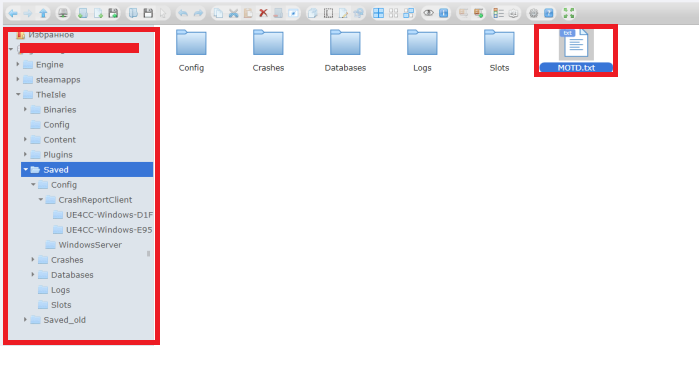Open help with the question mark icon
The width and height of the screenshot is (700, 366).
point(549,13)
